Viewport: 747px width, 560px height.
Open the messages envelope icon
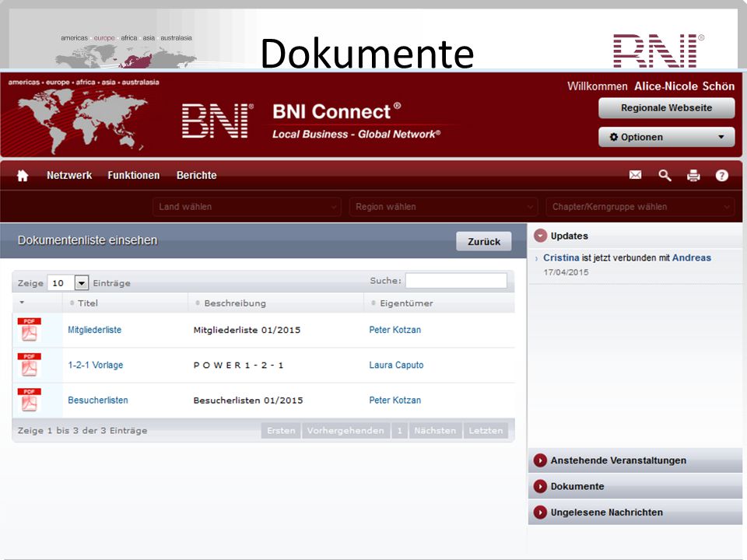tap(635, 175)
